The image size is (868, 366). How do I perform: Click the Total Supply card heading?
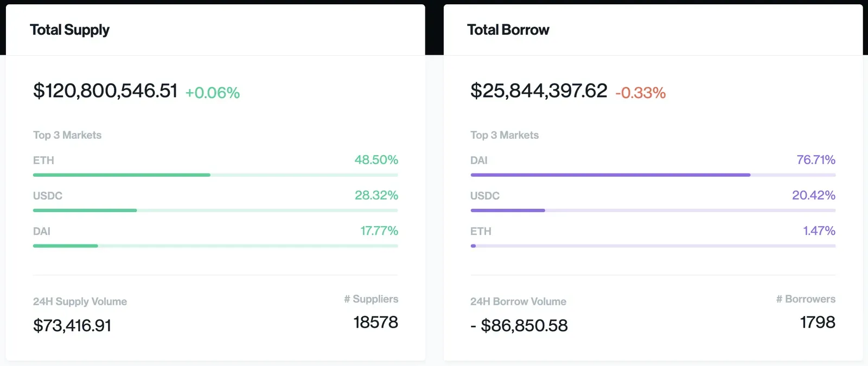(x=69, y=30)
